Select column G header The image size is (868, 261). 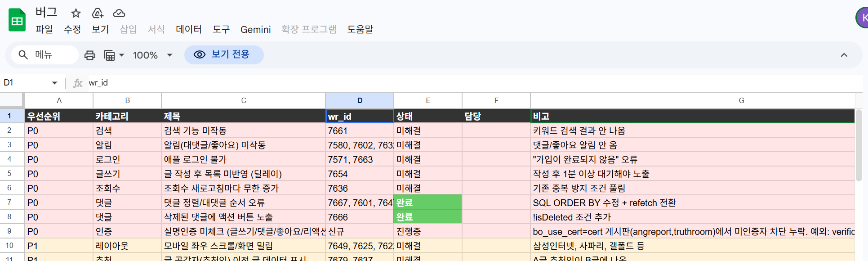(x=741, y=100)
